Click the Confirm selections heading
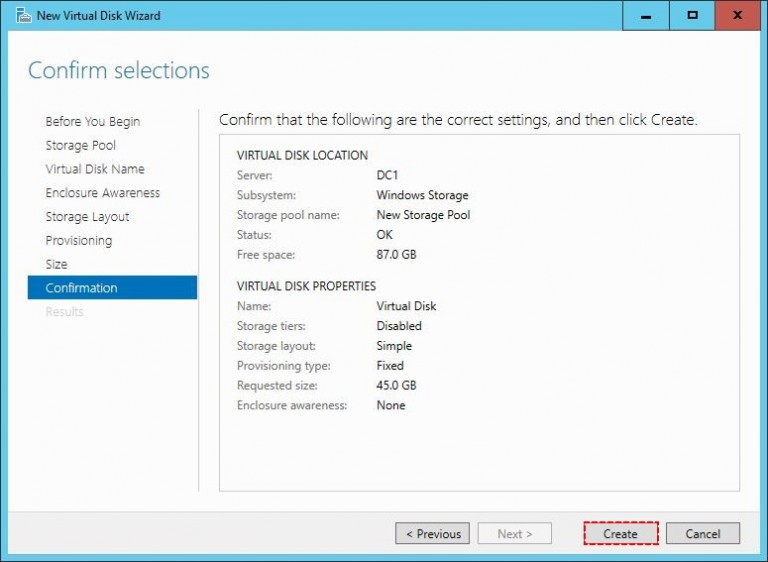The height and width of the screenshot is (562, 768). click(x=119, y=71)
